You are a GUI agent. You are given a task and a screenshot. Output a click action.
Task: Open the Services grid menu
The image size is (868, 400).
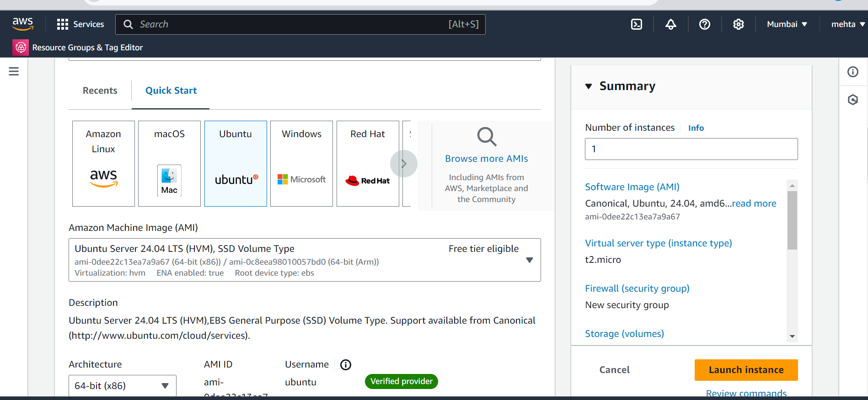[62, 24]
